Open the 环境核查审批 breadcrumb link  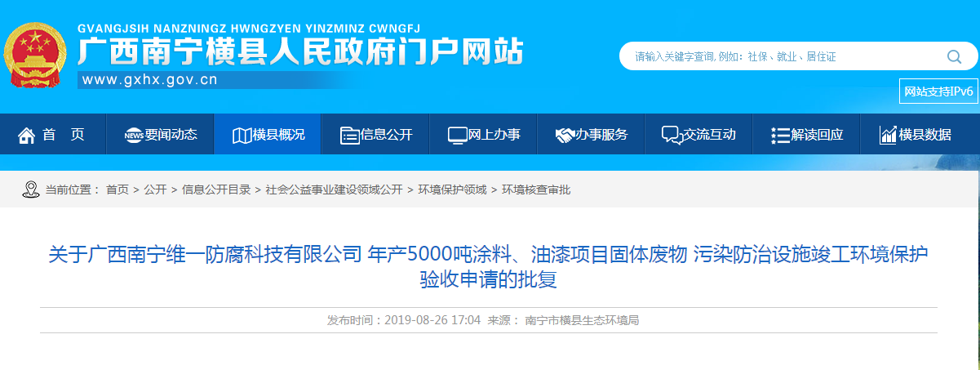click(536, 189)
